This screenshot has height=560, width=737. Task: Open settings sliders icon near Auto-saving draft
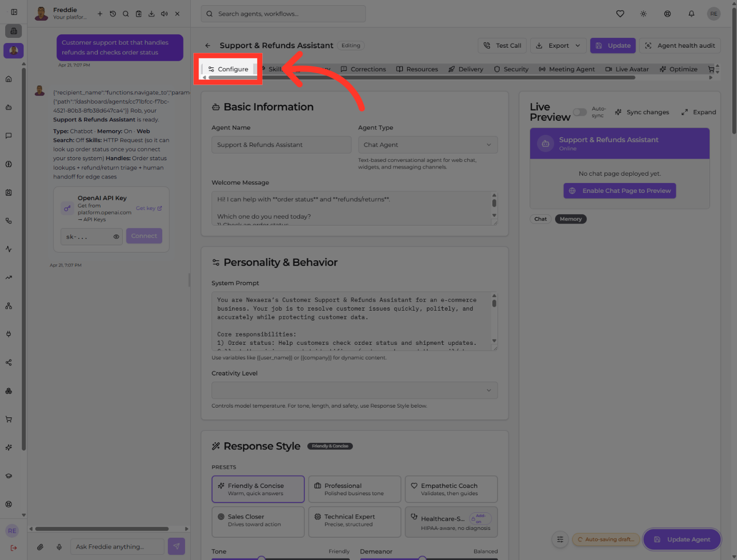[560, 539]
